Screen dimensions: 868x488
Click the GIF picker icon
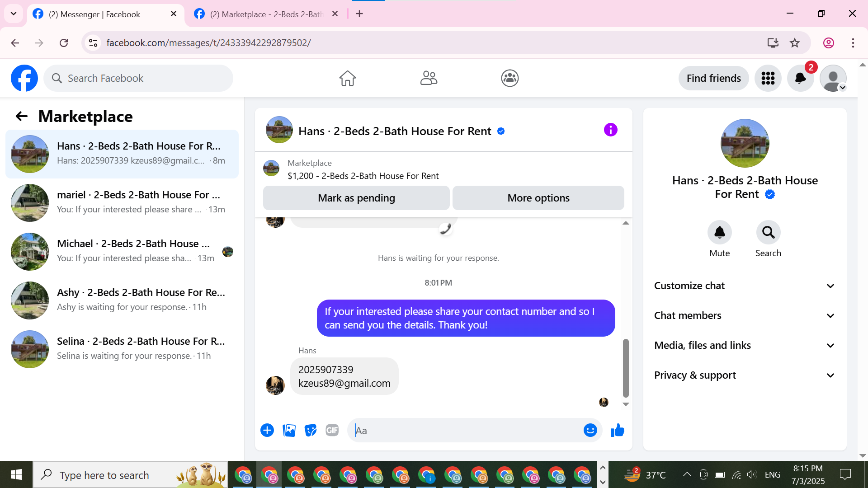pos(332,431)
